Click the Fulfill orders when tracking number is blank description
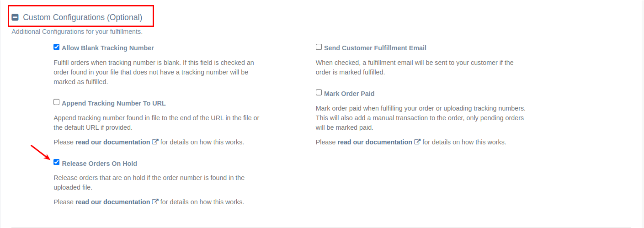The width and height of the screenshot is (644, 228). point(154,72)
